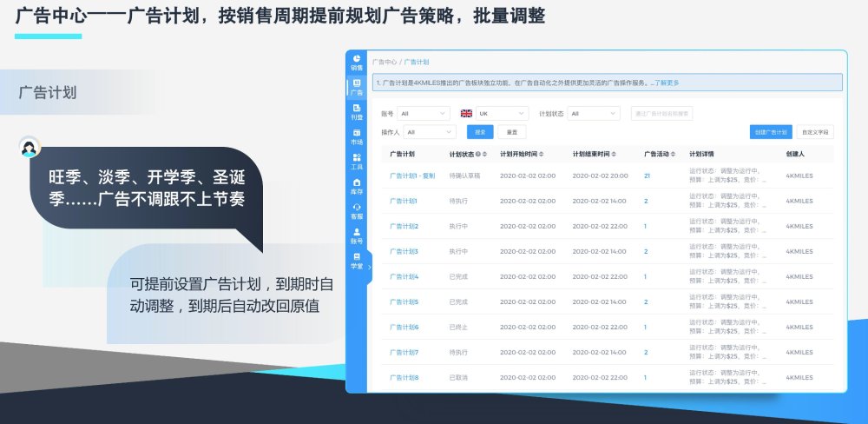Click the 广告计划 column header
Viewport: 868px width, 424px height.
tap(402, 154)
